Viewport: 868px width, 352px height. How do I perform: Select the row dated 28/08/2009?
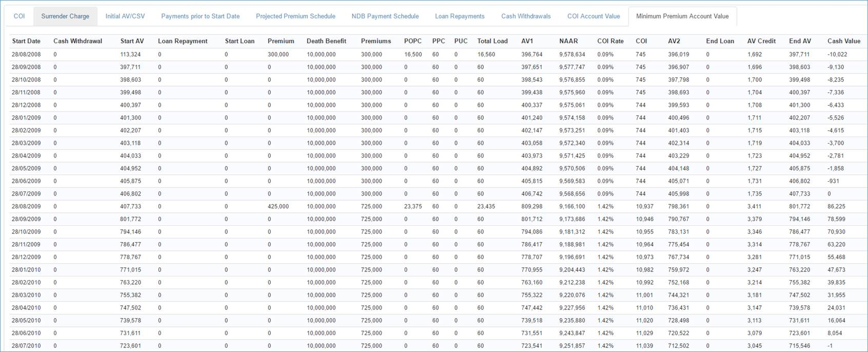[x=26, y=206]
